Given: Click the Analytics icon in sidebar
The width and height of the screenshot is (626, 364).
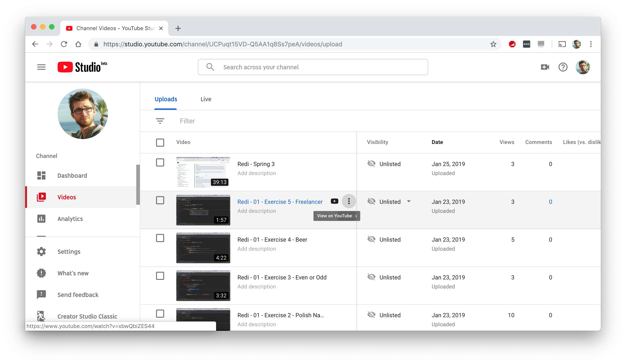Looking at the screenshot, I should click(42, 219).
